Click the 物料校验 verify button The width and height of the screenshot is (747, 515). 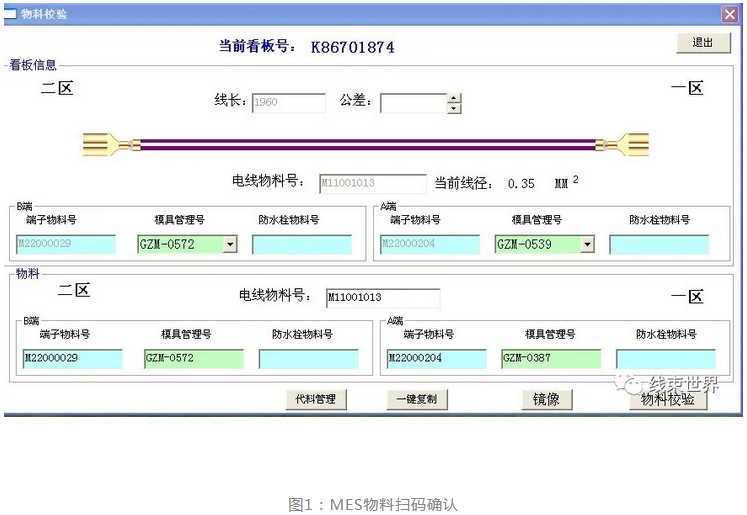(667, 400)
